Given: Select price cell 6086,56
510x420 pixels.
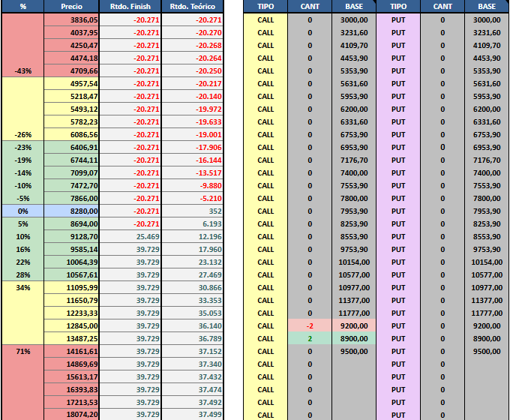Looking at the screenshot, I should (x=71, y=135).
